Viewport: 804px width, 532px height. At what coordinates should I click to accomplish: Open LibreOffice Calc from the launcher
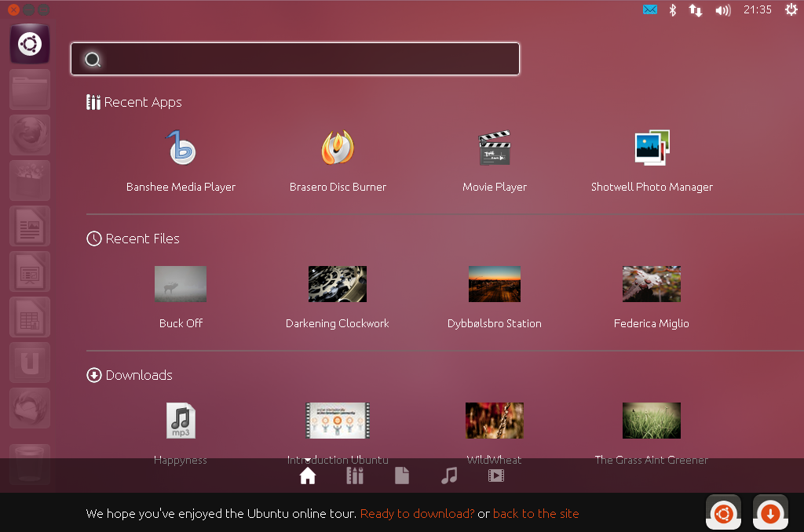[x=29, y=317]
